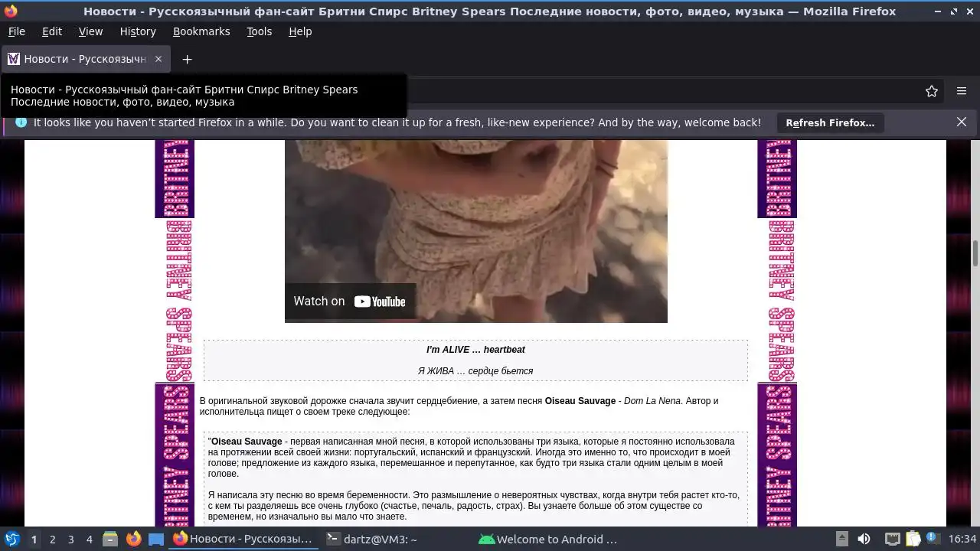The height and width of the screenshot is (551, 980).
Task: Open a new tab with plus button
Action: click(187, 59)
